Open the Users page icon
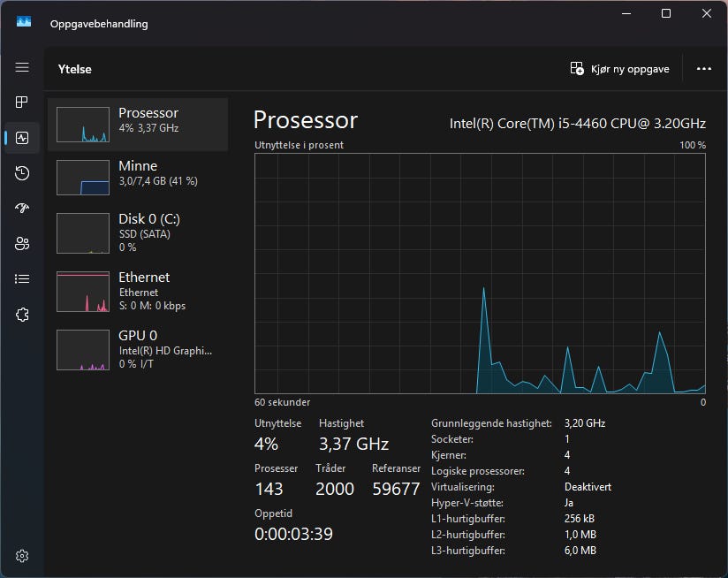Viewport: 728px width, 578px height. pyautogui.click(x=22, y=243)
